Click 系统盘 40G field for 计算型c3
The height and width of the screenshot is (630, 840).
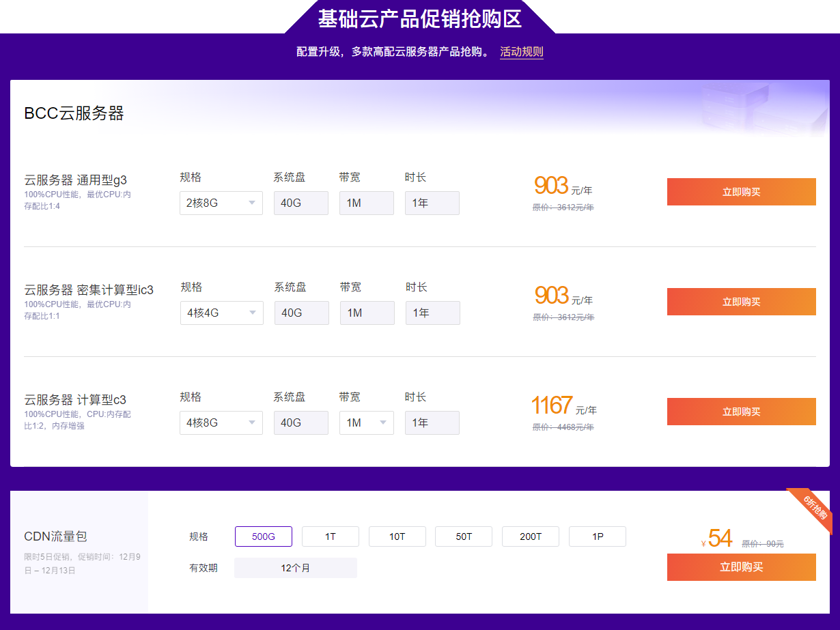pyautogui.click(x=301, y=423)
